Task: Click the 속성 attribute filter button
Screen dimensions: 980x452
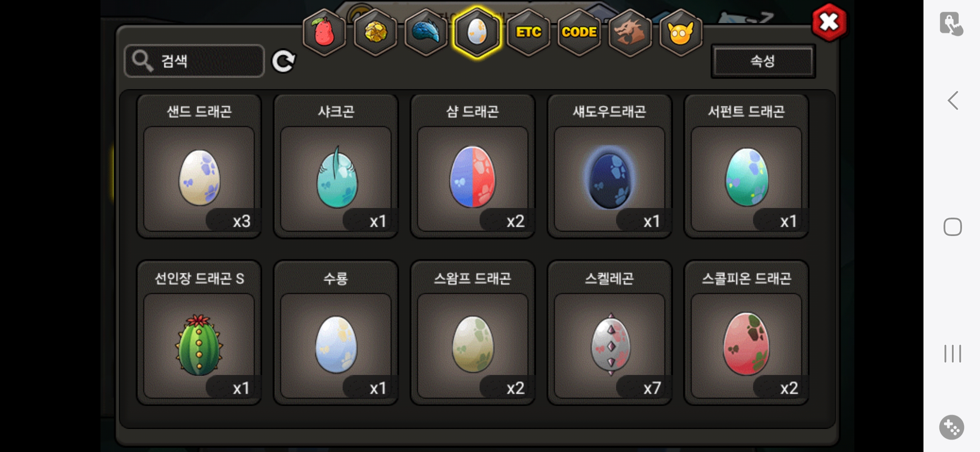Action: pos(763,62)
